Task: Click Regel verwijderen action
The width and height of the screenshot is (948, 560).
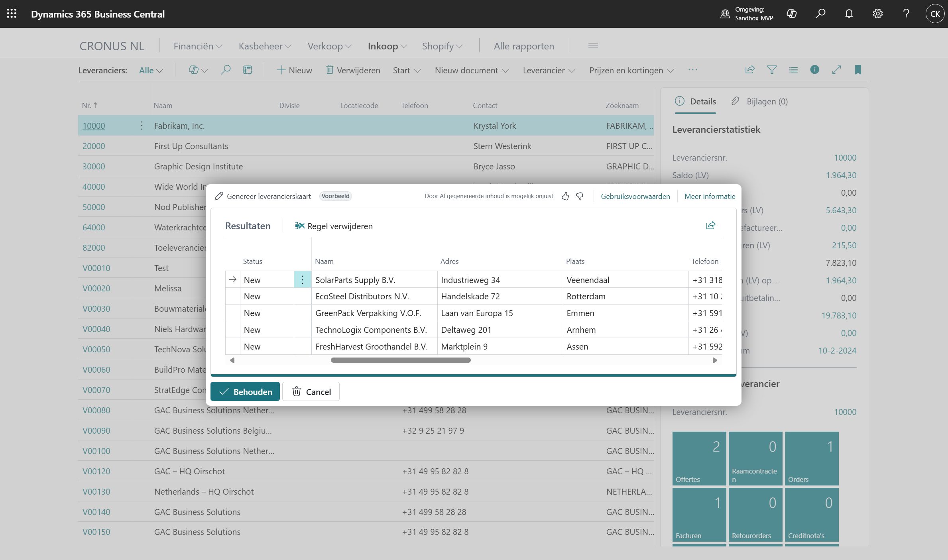Action: [x=334, y=226]
